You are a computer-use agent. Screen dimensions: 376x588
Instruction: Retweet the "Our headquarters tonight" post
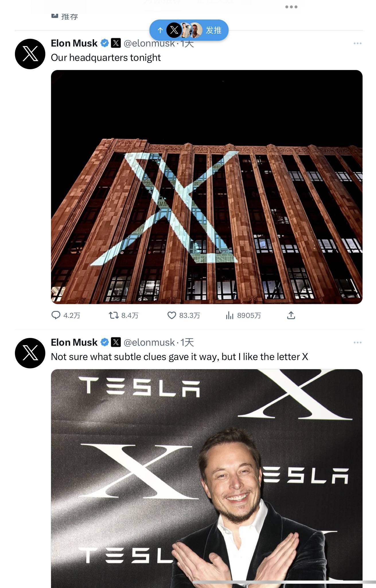click(x=114, y=315)
